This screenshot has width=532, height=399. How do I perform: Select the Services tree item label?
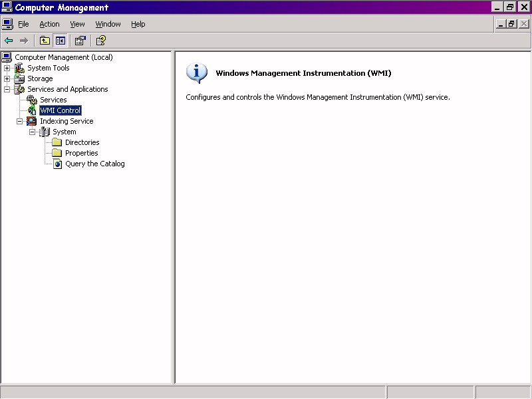click(x=53, y=100)
